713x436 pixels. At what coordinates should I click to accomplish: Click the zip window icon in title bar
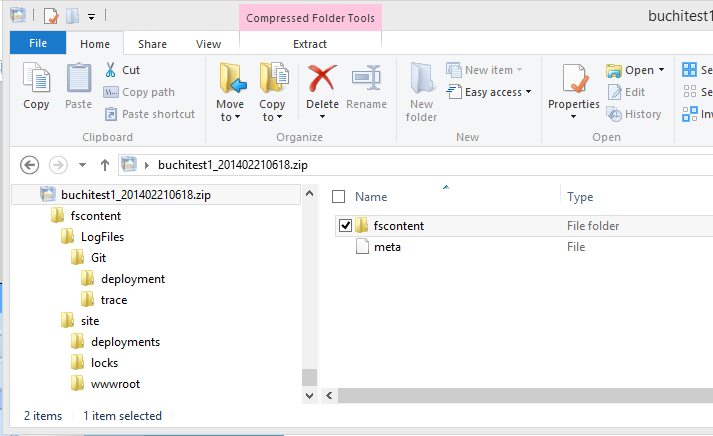click(18, 15)
